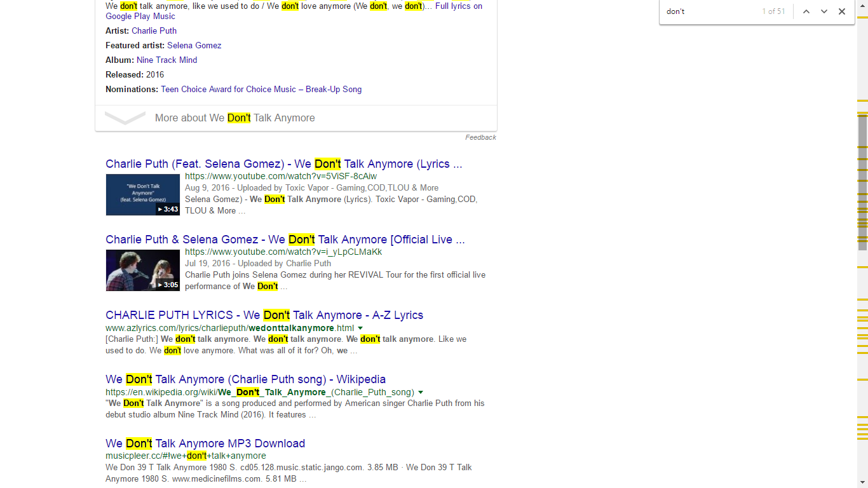The height and width of the screenshot is (488, 868).
Task: Click the '1 of 51' match counter
Action: pos(773,11)
